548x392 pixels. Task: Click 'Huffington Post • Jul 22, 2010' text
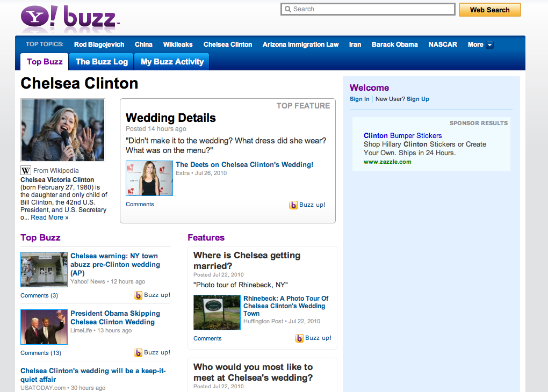282,321
